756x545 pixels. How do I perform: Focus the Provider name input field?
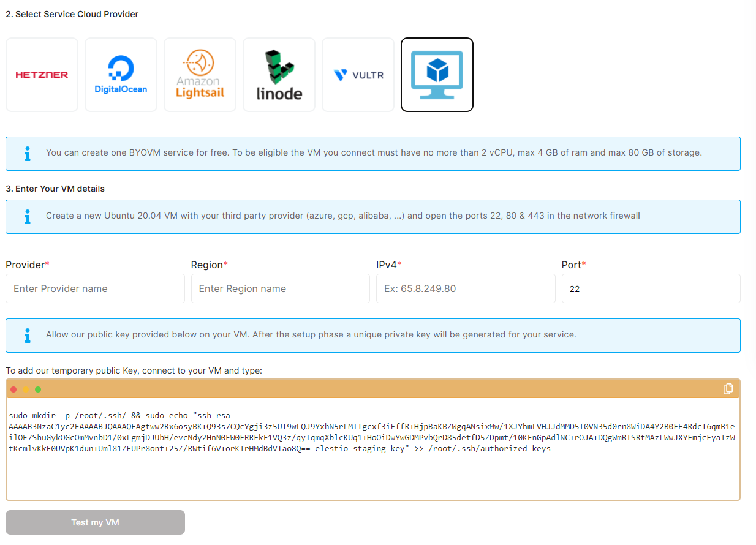95,288
